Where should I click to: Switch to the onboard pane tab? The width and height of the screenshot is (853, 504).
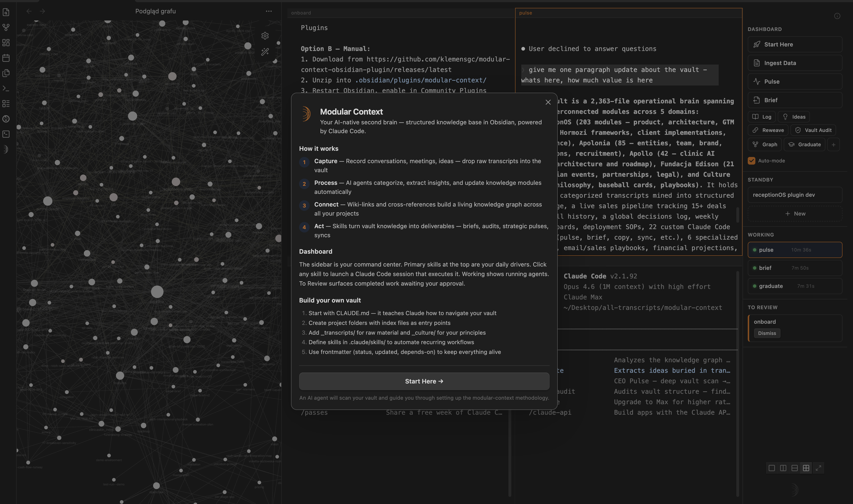click(301, 13)
